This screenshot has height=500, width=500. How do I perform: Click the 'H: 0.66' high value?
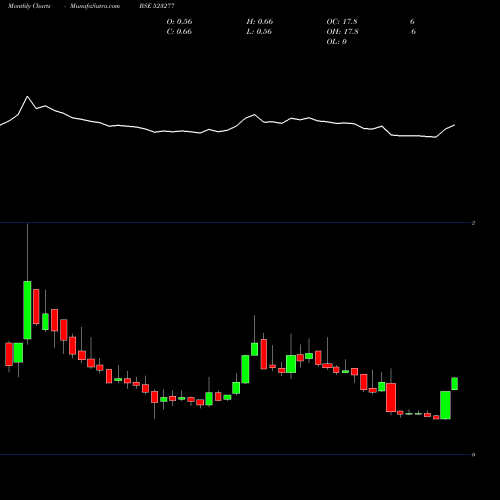260,21
